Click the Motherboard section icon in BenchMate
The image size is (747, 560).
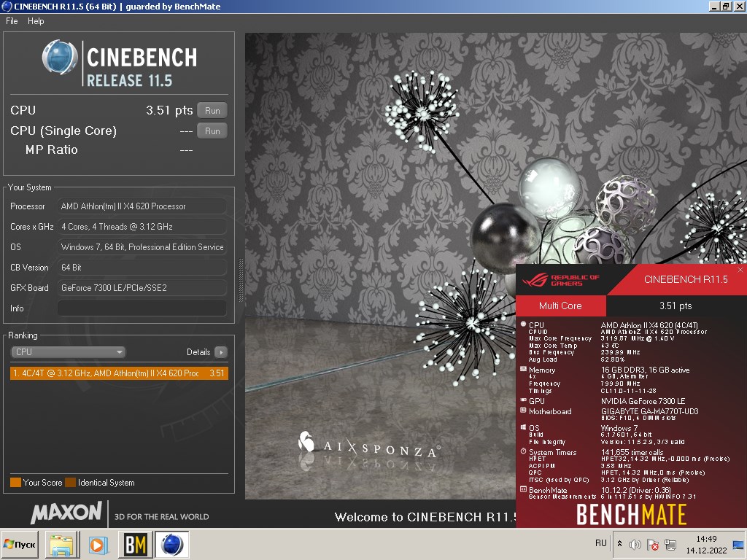[x=523, y=410]
